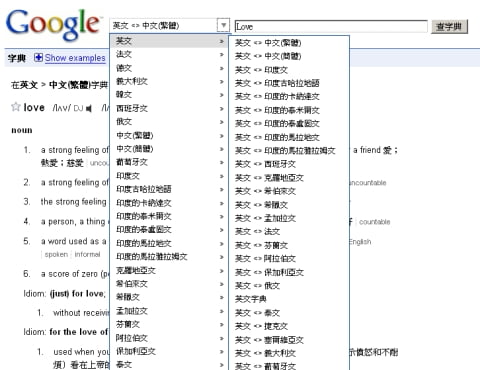Select 義大利文 in the language menu
Screen dimensions: 480x370
tap(169, 81)
